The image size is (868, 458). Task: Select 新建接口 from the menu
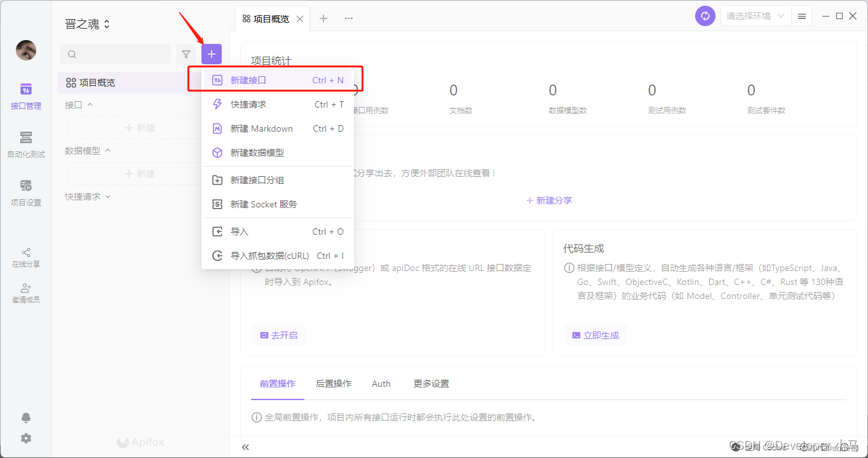coord(277,80)
